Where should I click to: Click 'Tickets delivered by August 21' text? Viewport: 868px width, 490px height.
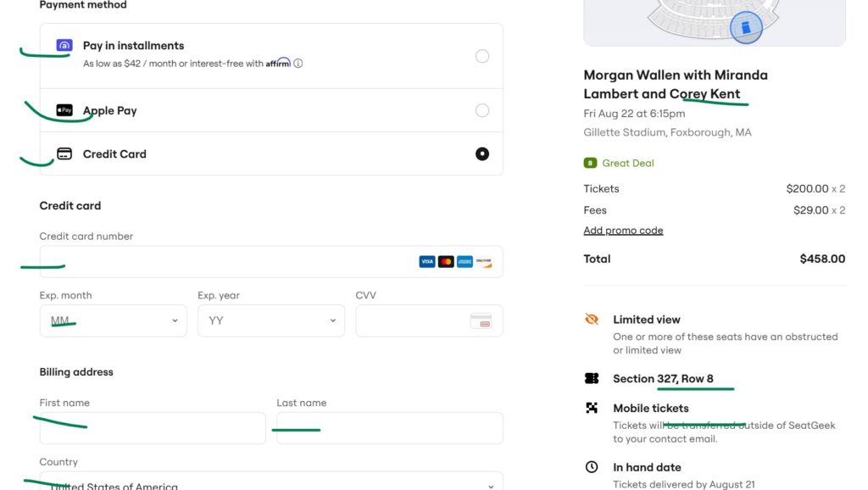pos(684,484)
